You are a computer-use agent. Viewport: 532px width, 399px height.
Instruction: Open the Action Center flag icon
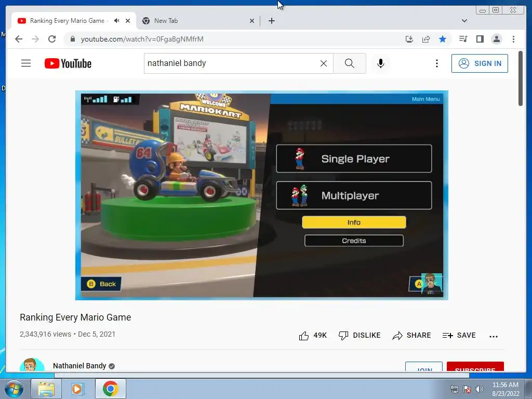tap(467, 389)
